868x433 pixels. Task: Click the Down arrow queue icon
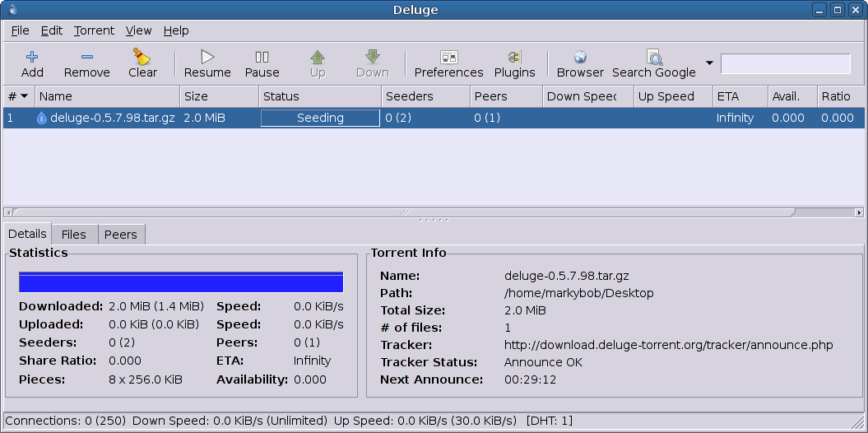[373, 57]
